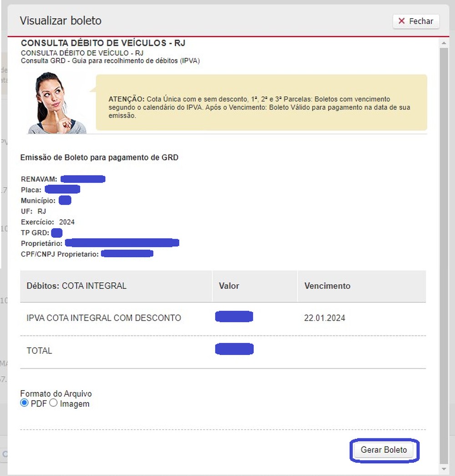Click the Exercício 2024 field
Image resolution: width=455 pixels, height=476 pixels.
pos(66,222)
